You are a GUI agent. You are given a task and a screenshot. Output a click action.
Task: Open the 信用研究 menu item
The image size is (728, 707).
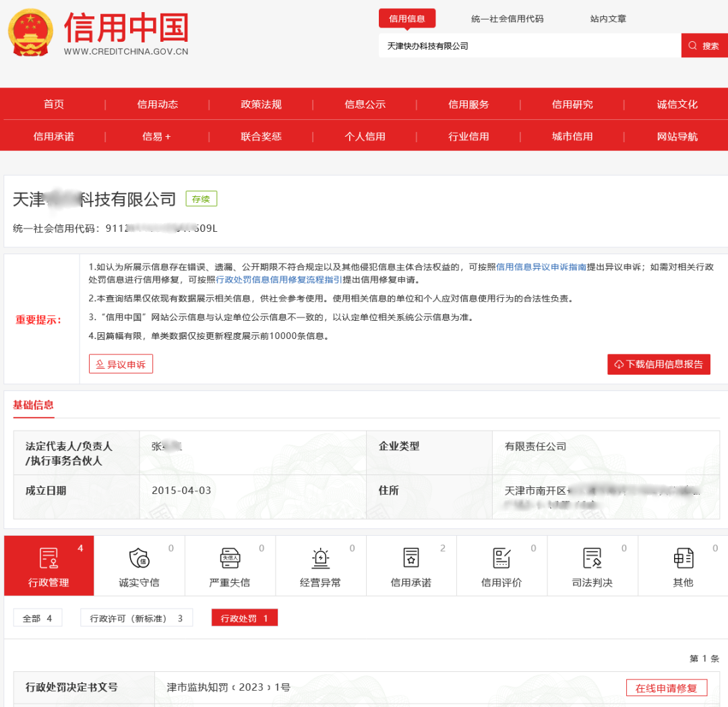click(x=572, y=104)
